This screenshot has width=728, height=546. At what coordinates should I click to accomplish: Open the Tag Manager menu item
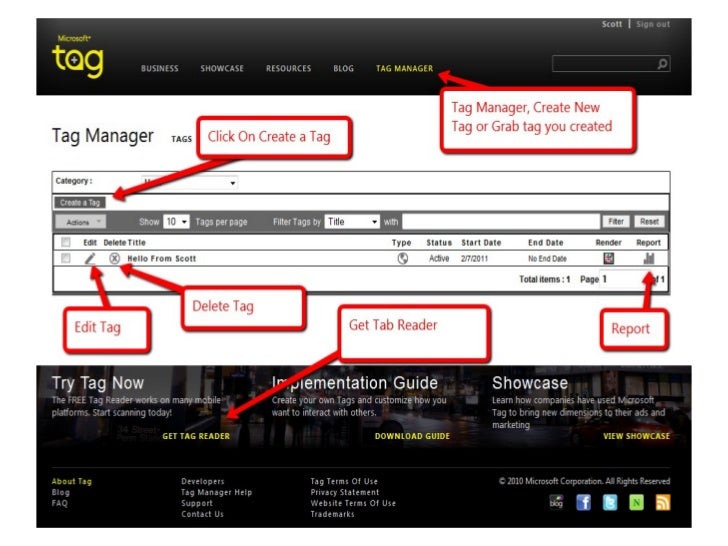coord(404,68)
